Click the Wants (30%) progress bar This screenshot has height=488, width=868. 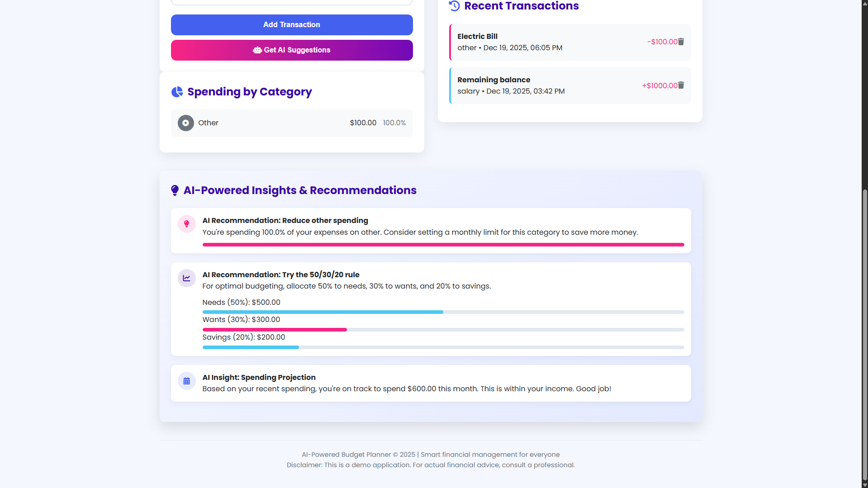pos(443,330)
